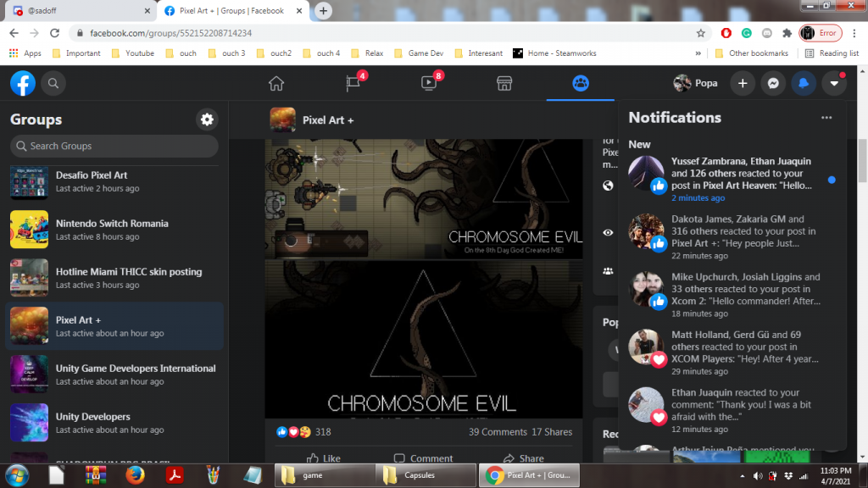The height and width of the screenshot is (488, 868).
Task: Select the Groups tab icon in navbar
Action: pos(580,84)
